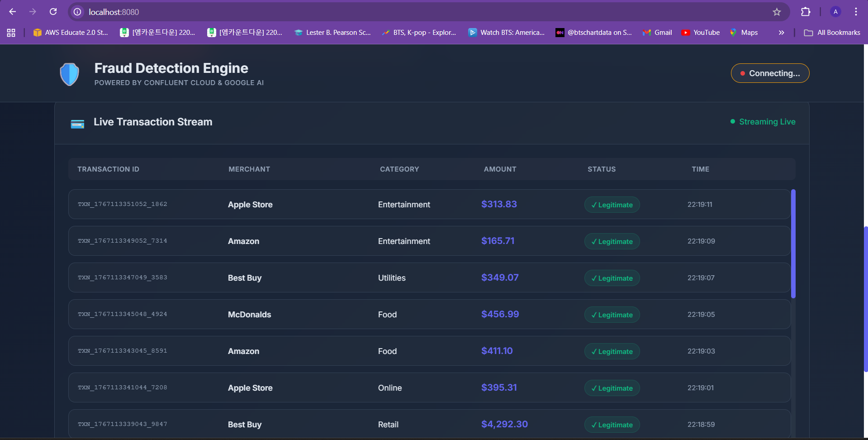Open Watch BTS: America bookmark
The width and height of the screenshot is (868, 440).
[507, 33]
